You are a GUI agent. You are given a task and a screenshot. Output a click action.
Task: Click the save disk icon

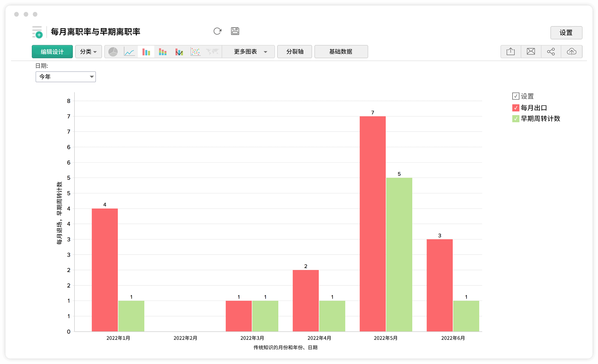[235, 31]
